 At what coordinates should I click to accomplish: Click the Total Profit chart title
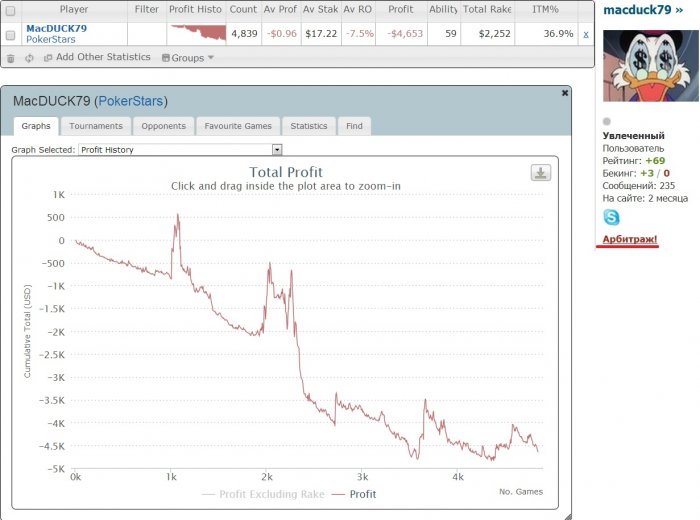286,172
